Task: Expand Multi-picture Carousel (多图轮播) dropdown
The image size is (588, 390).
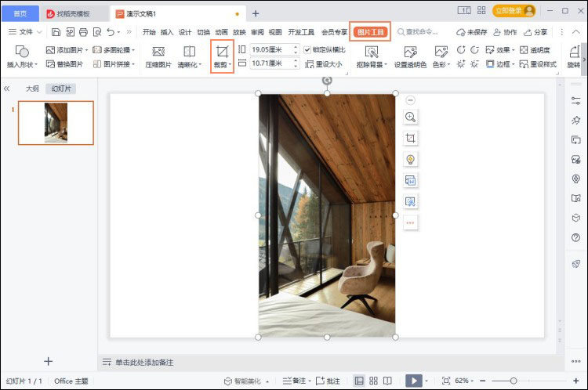Action: point(133,50)
